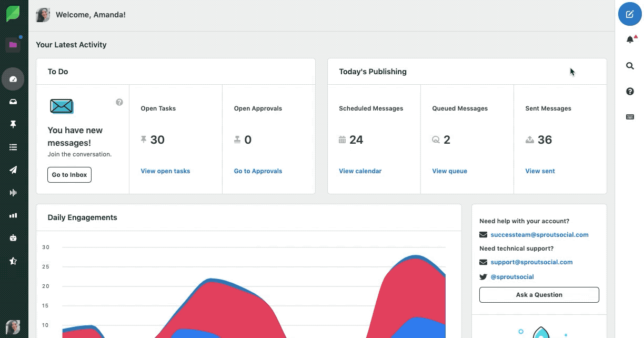This screenshot has height=338, width=644.
Task: Click the envelope icon beside successteam email
Action: tap(483, 235)
